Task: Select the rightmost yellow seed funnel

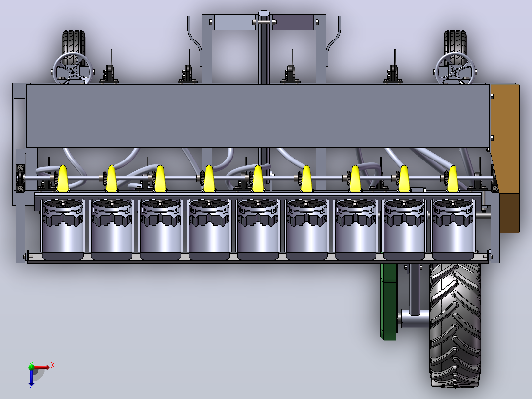Action: pos(453,178)
